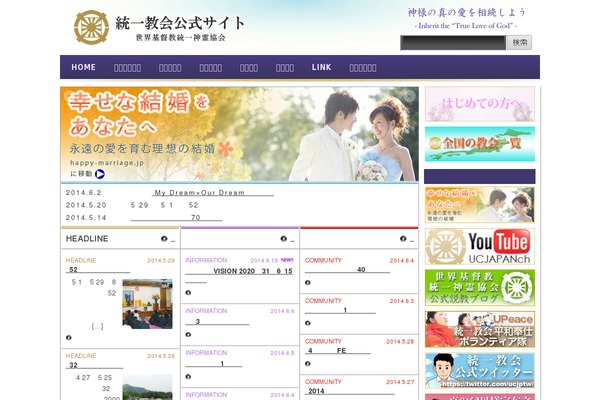Click the 神様の真の愛を相続しよう slogan text
This screenshot has height=400, width=600.
[466, 13]
